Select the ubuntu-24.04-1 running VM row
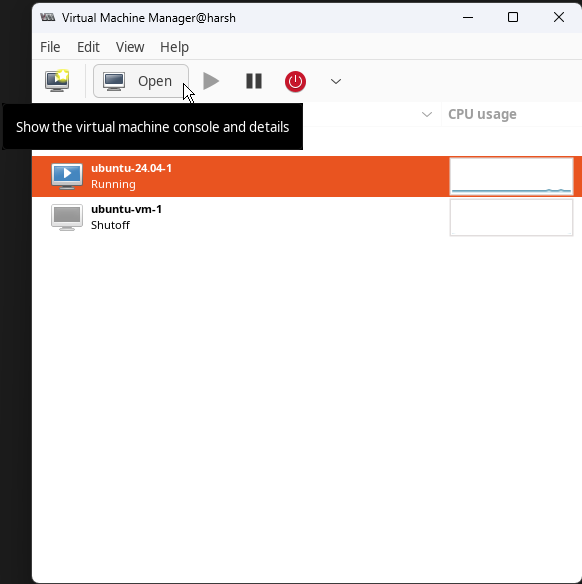Viewport: 582px width, 584px height. 307,177
